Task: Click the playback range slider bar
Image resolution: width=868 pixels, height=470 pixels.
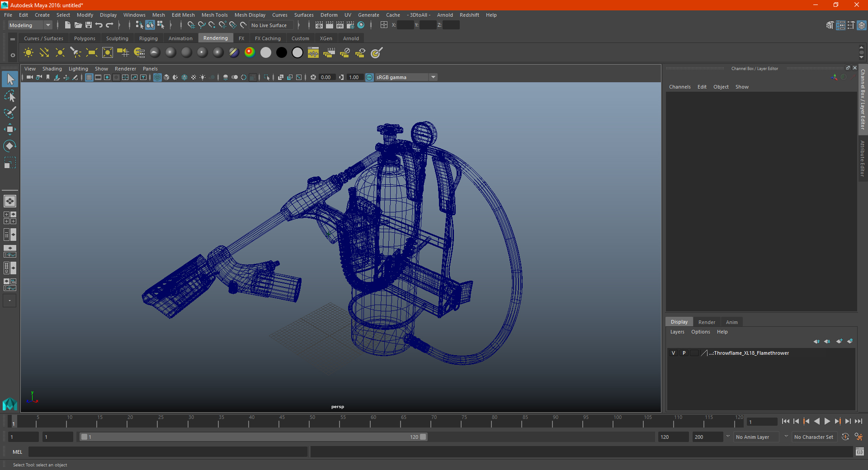Action: pos(253,437)
